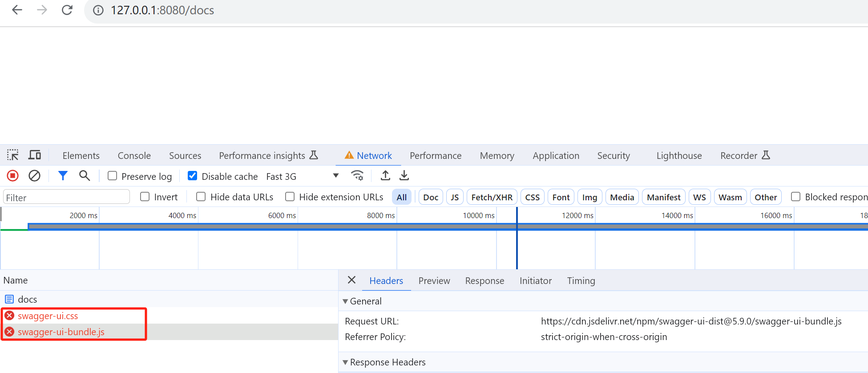The height and width of the screenshot is (373, 868).
Task: Stop recording network log
Action: (x=13, y=176)
